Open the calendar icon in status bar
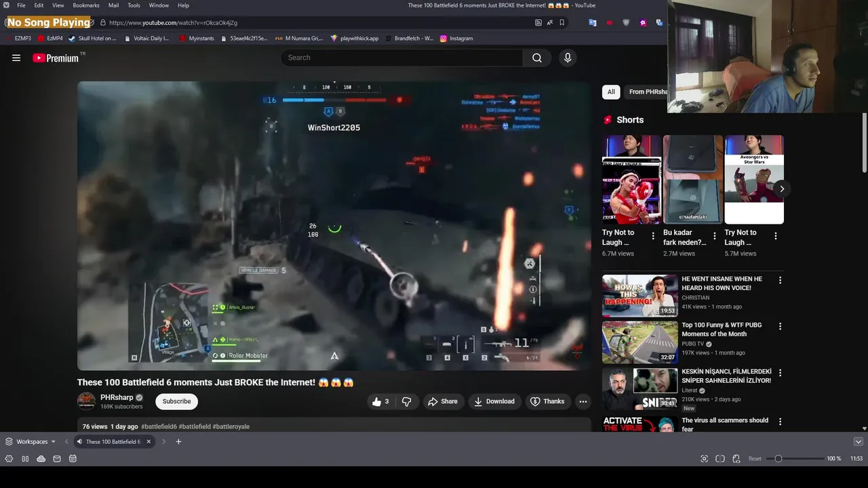 point(73,459)
